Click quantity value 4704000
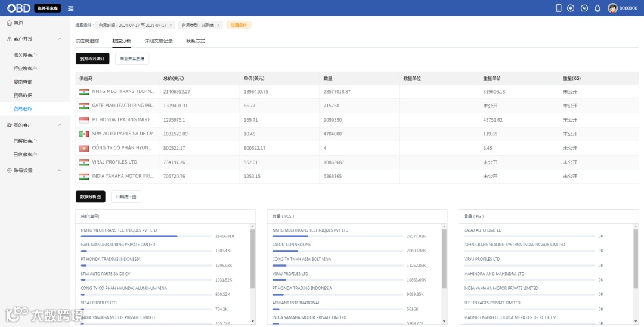The width and height of the screenshot is (644, 327). (x=332, y=134)
